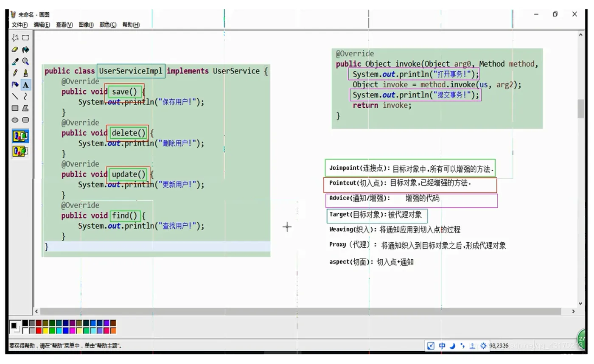This screenshot has height=364, width=594.
Task: Pick the orange color swatch
Action: pyautogui.click(x=113, y=330)
